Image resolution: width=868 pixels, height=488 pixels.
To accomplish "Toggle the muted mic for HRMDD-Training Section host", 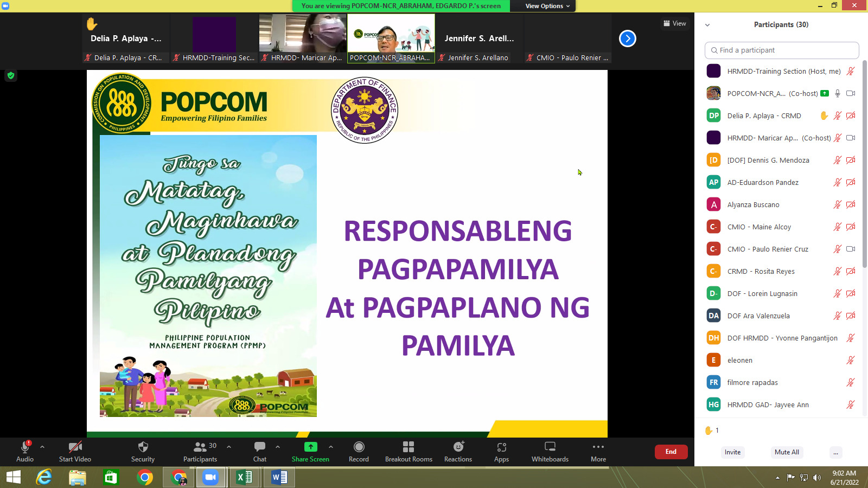I will pyautogui.click(x=851, y=71).
